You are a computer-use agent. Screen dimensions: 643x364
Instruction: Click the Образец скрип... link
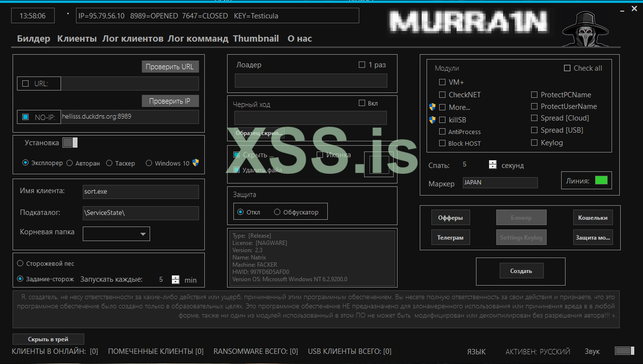[259, 133]
